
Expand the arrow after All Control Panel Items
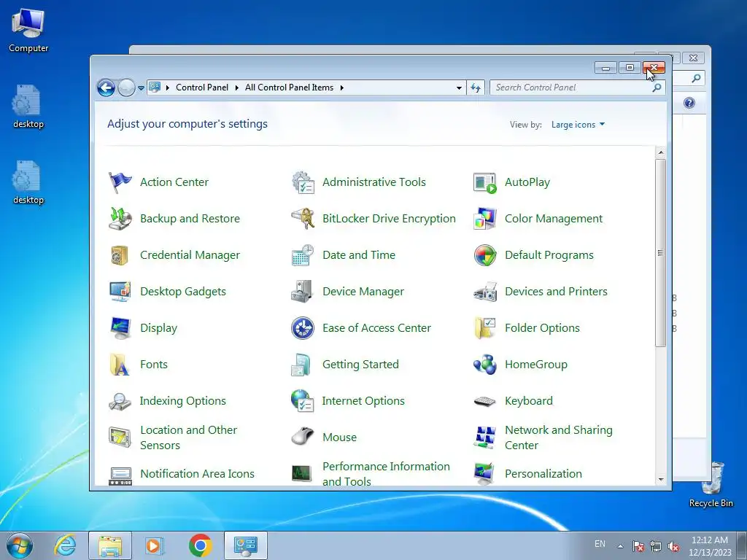click(x=341, y=87)
